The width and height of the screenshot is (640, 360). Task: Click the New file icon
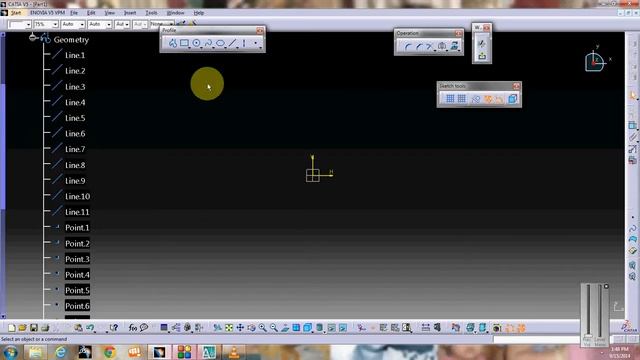[x=11, y=328]
